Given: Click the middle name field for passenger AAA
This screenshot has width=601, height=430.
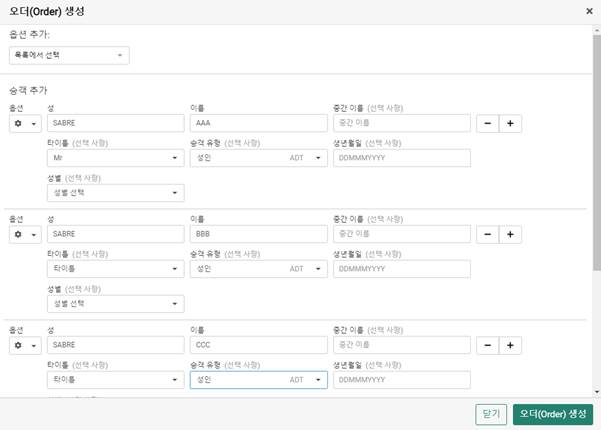Looking at the screenshot, I should tap(402, 123).
